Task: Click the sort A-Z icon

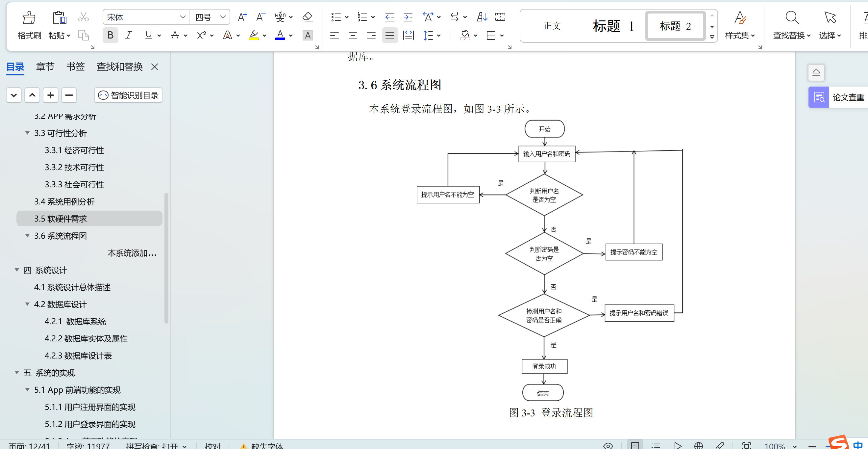Action: click(482, 17)
